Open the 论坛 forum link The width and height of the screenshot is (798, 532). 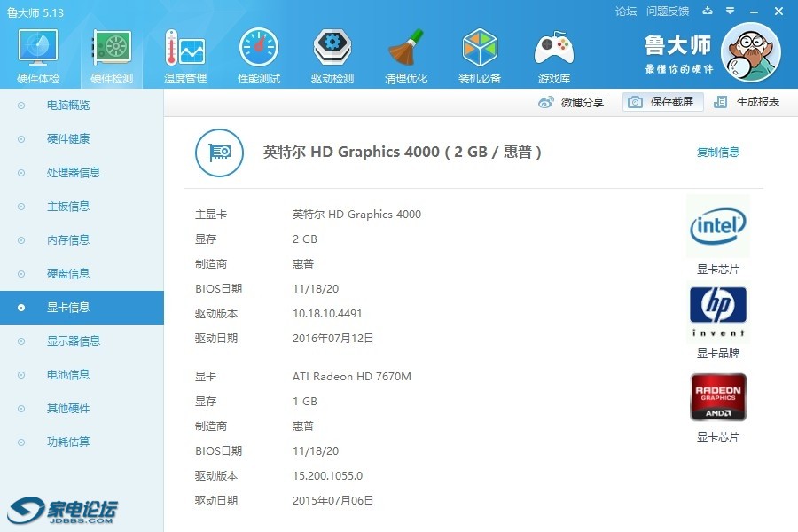click(x=625, y=12)
